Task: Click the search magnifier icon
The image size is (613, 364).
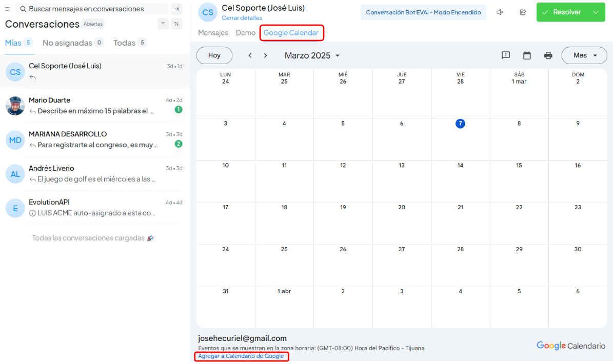Action: [x=23, y=9]
